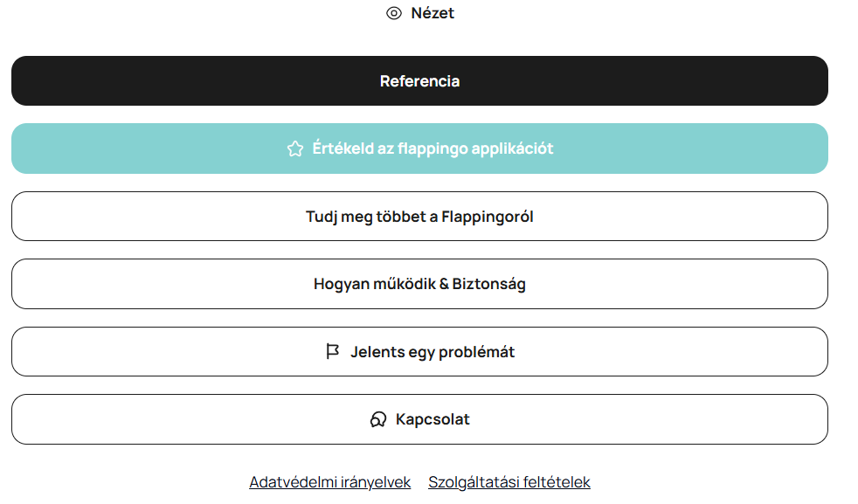Open the black Referencia button

[x=419, y=81]
